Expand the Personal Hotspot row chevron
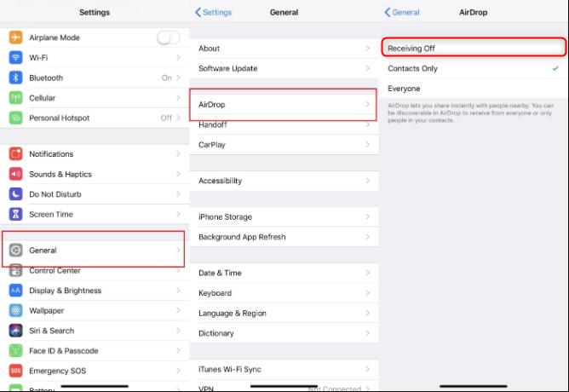Screen dimensions: 569x392 tap(178, 118)
